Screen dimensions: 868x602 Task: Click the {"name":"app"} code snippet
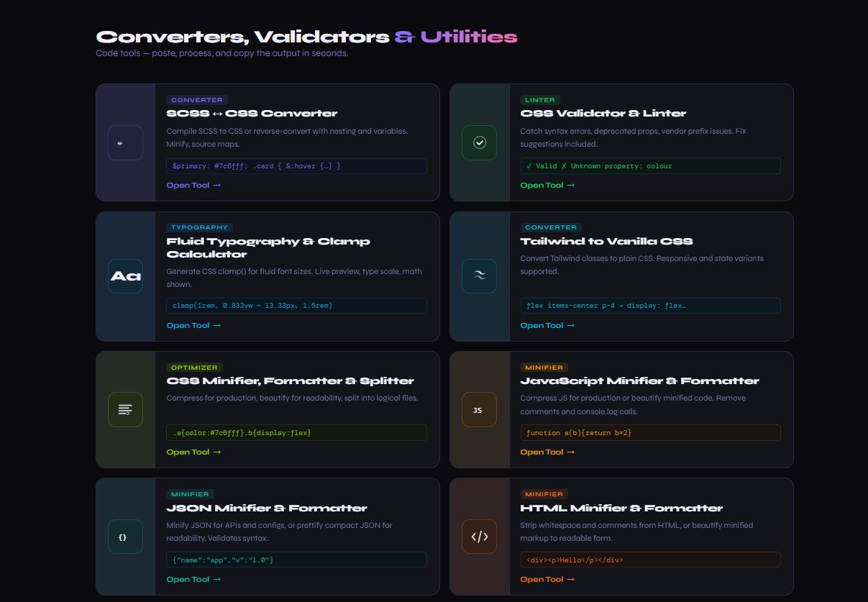coord(296,560)
